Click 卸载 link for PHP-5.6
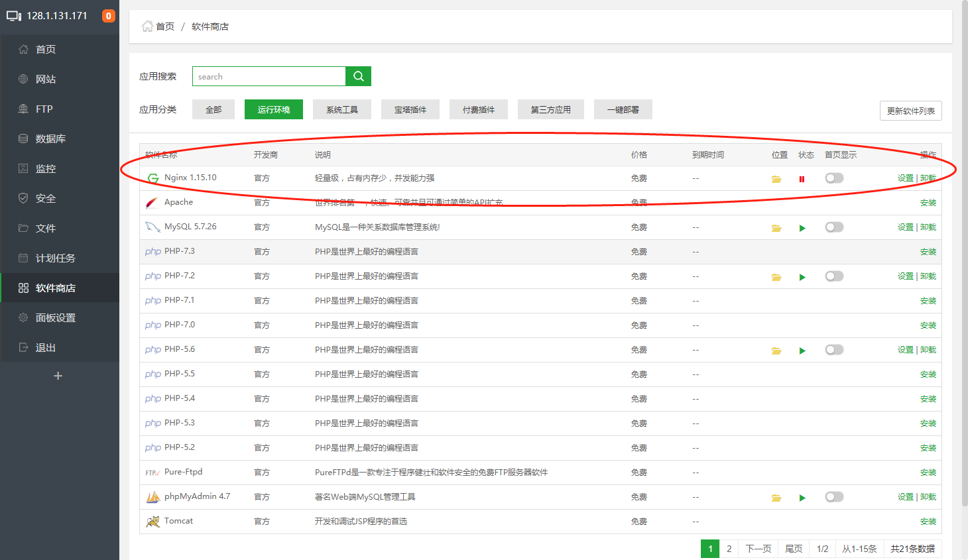968x560 pixels. point(928,350)
